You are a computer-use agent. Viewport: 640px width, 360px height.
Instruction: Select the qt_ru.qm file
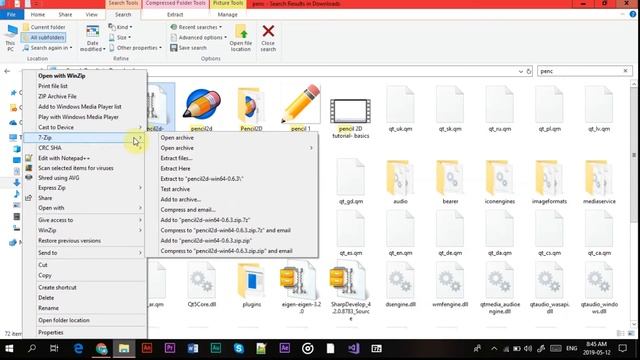click(500, 105)
